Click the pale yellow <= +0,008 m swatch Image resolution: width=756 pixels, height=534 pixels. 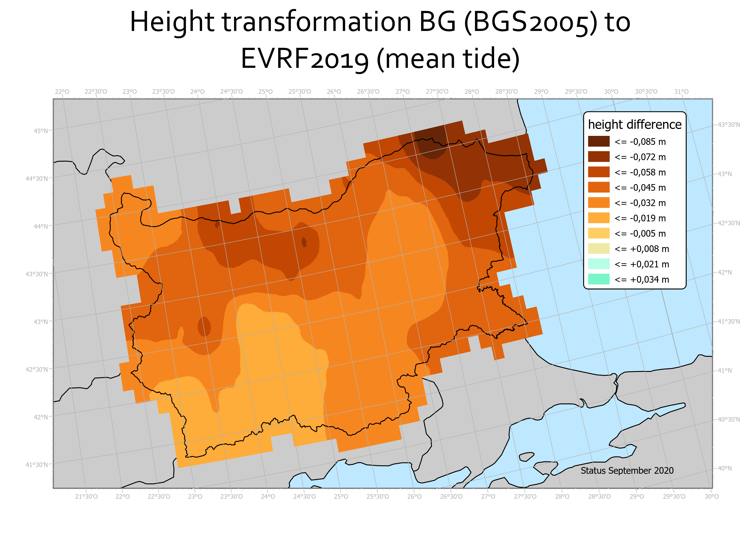[x=599, y=248]
